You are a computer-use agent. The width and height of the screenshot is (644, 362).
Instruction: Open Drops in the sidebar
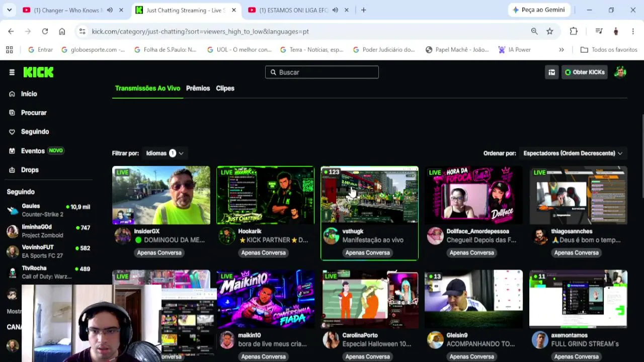pyautogui.click(x=24, y=170)
